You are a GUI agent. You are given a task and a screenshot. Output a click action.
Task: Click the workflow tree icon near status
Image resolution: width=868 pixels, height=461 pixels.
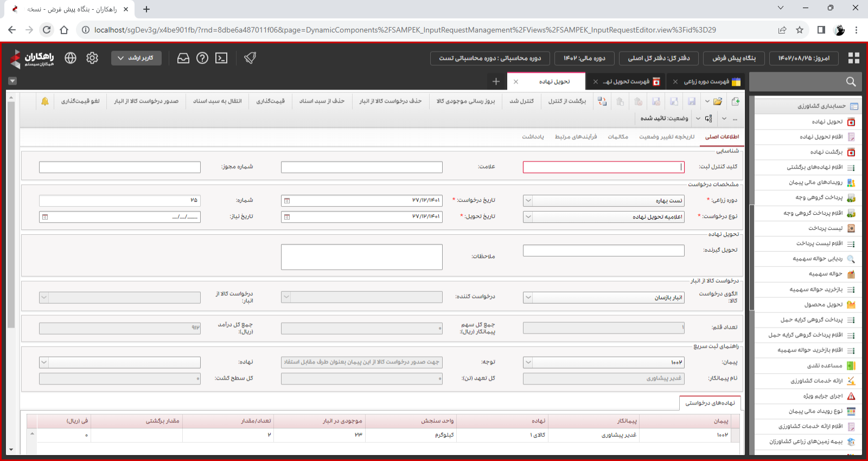[709, 118]
